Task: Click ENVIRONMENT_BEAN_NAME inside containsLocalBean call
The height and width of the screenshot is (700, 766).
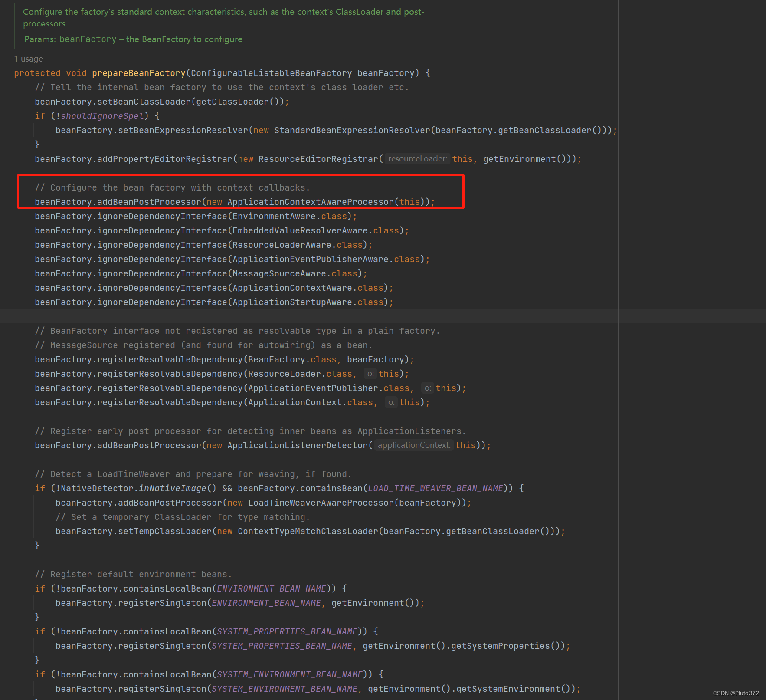Action: (x=272, y=588)
